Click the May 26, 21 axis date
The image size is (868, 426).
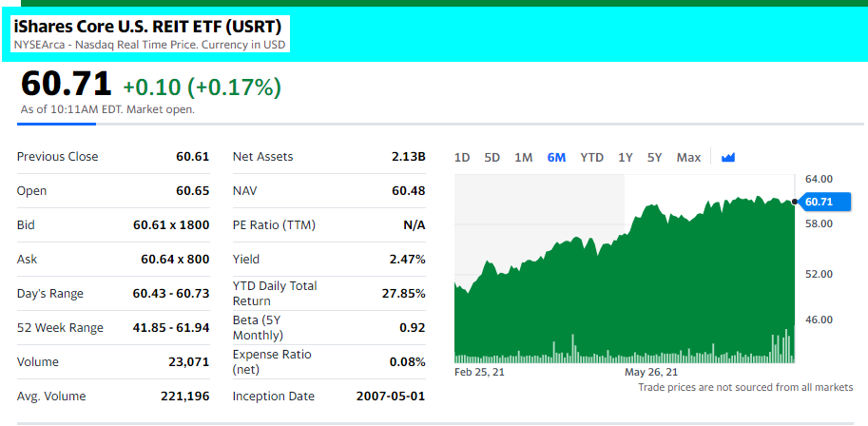tap(651, 372)
